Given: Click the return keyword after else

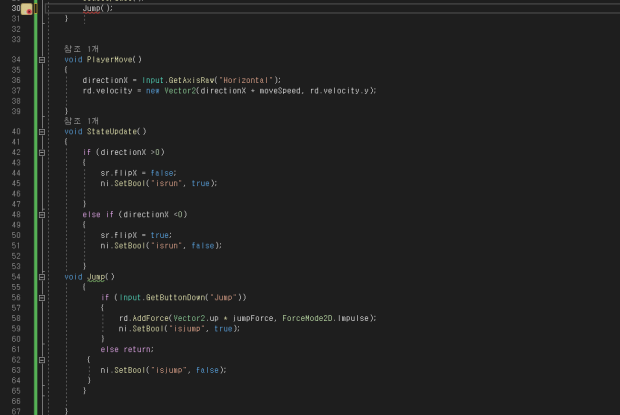Looking at the screenshot, I should pos(139,349).
